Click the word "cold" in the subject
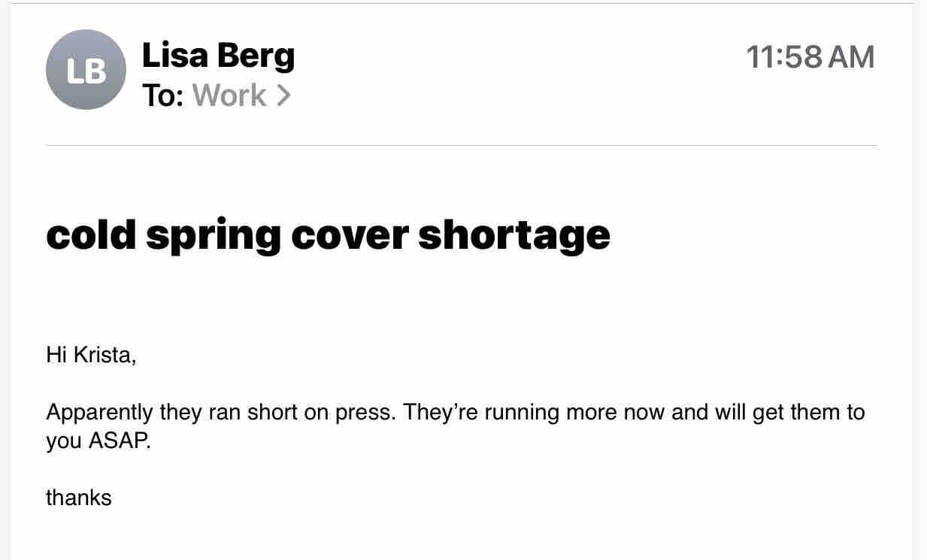927x560 pixels. (91, 235)
